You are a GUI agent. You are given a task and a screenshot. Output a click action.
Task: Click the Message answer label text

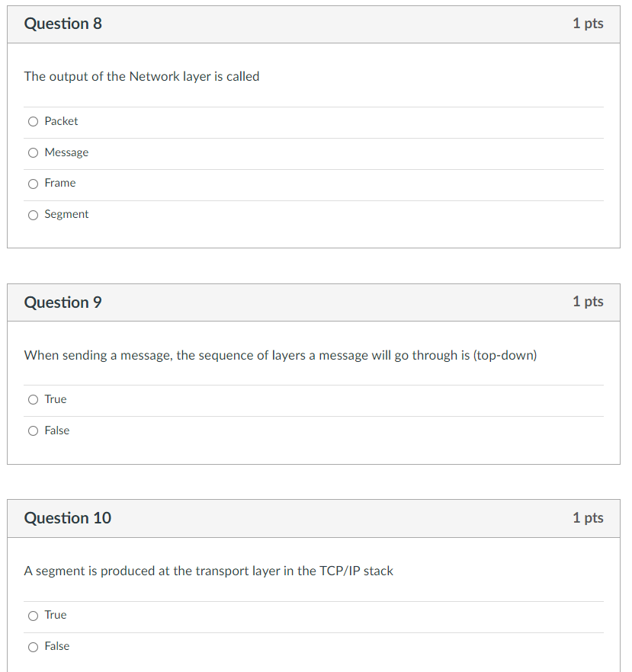pos(66,152)
